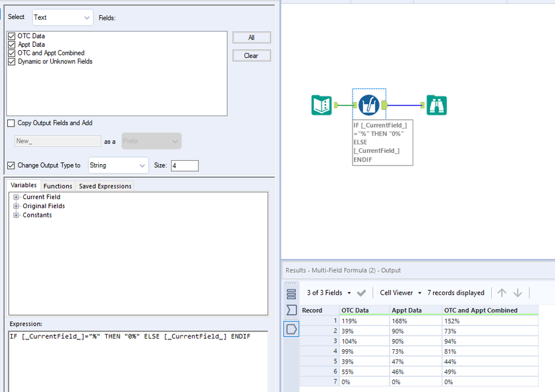555x392 pixels.
Task: Go to previous record with up arrow
Action: (x=502, y=293)
